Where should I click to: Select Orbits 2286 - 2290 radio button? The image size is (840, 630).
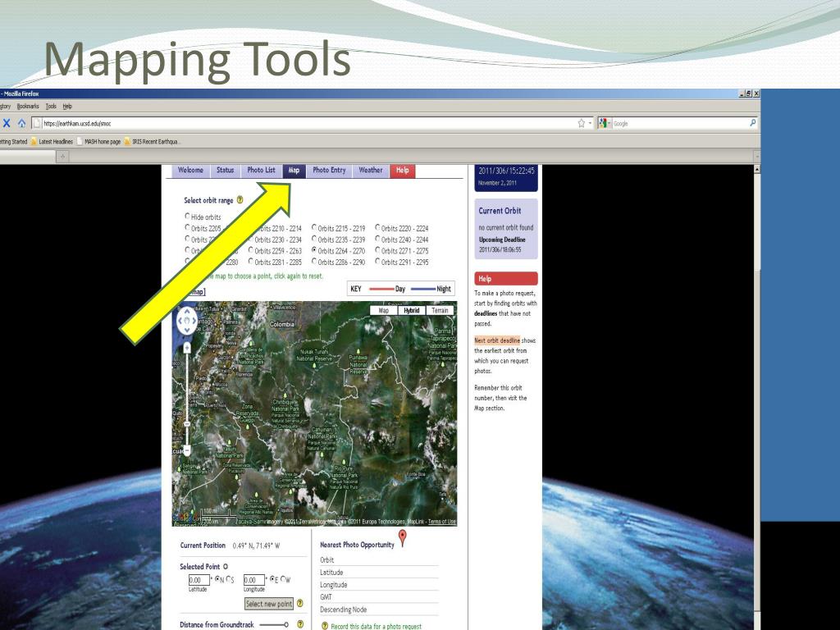314,261
